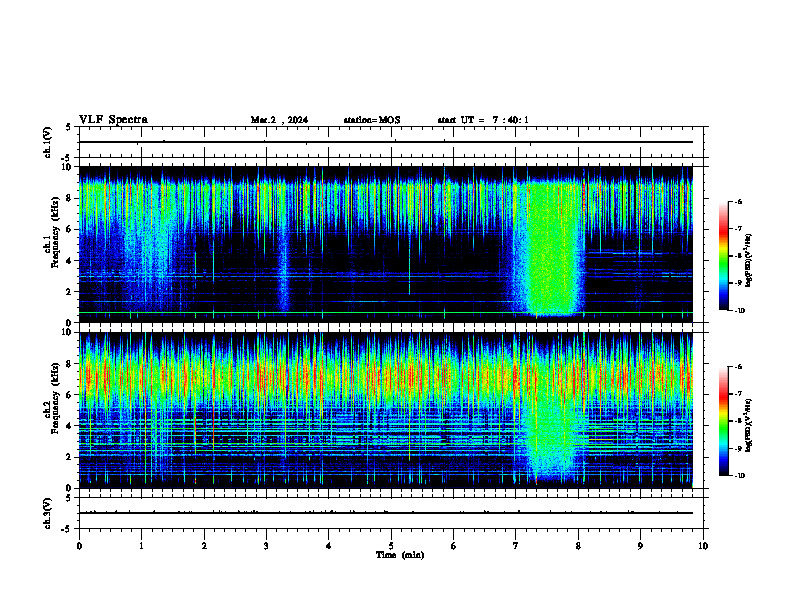Click the -6 label on ch.1 colorbar
Image resolution: width=792 pixels, height=612 pixels.
coord(738,202)
